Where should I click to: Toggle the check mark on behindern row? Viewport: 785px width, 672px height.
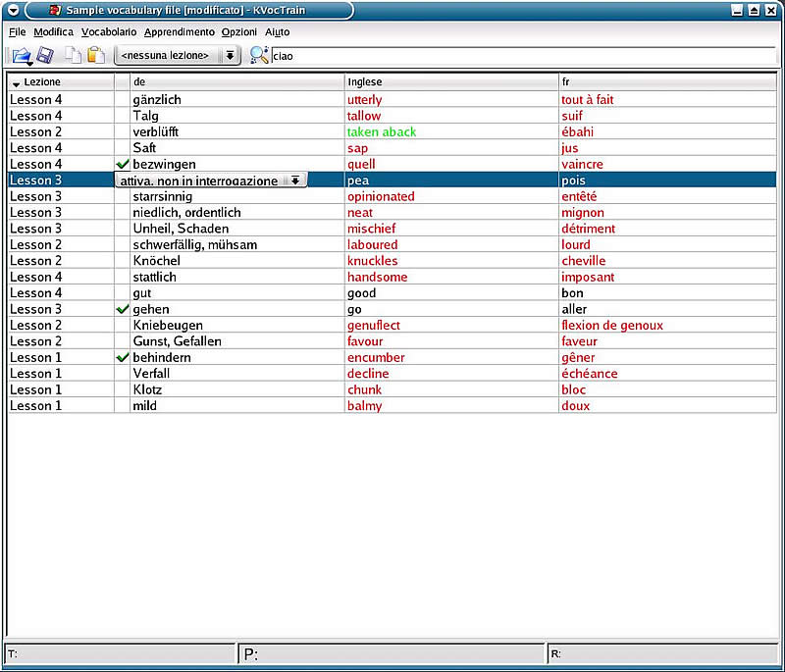pos(122,358)
